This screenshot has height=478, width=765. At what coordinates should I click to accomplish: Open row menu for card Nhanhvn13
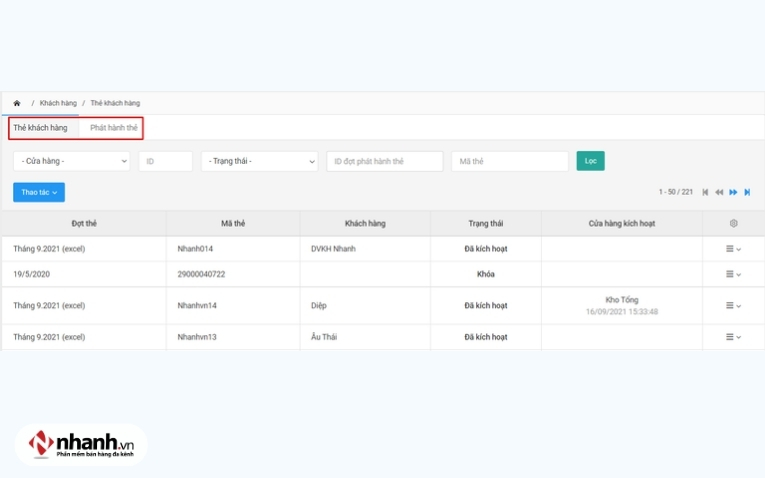click(733, 337)
